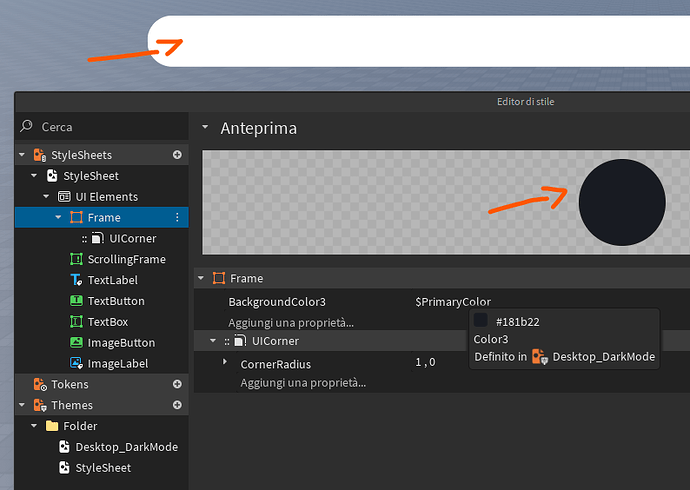Collapse the StyleSheet tree node
Viewport: 690px width, 490px height.
click(34, 176)
